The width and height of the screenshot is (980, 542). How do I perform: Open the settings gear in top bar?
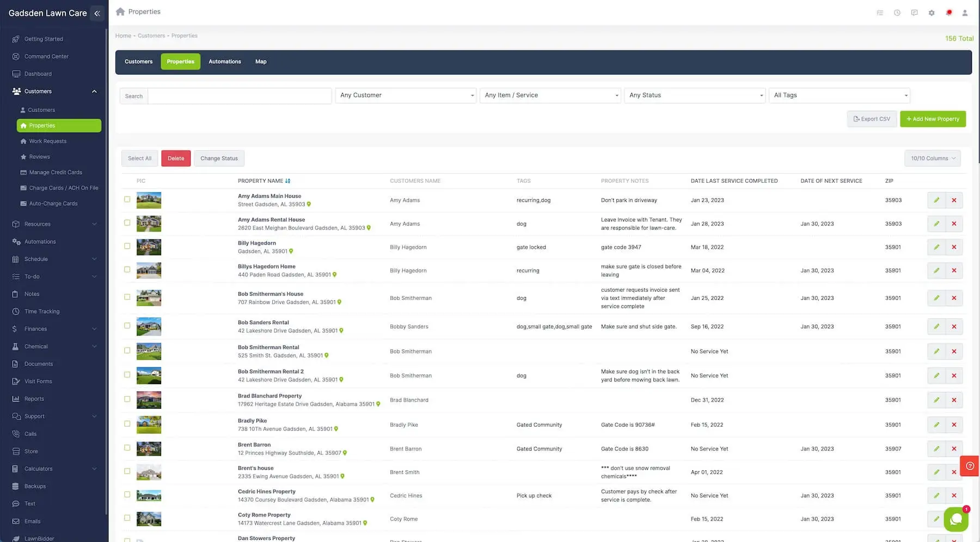[932, 13]
